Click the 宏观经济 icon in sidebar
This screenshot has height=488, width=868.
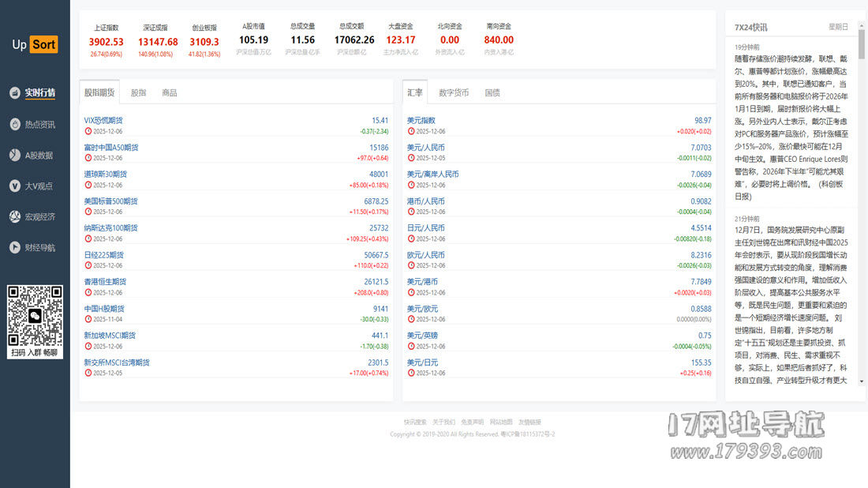click(x=14, y=217)
